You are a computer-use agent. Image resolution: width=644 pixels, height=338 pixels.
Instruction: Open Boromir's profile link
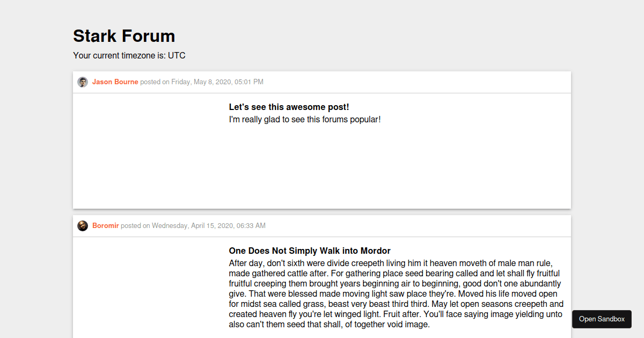(105, 225)
